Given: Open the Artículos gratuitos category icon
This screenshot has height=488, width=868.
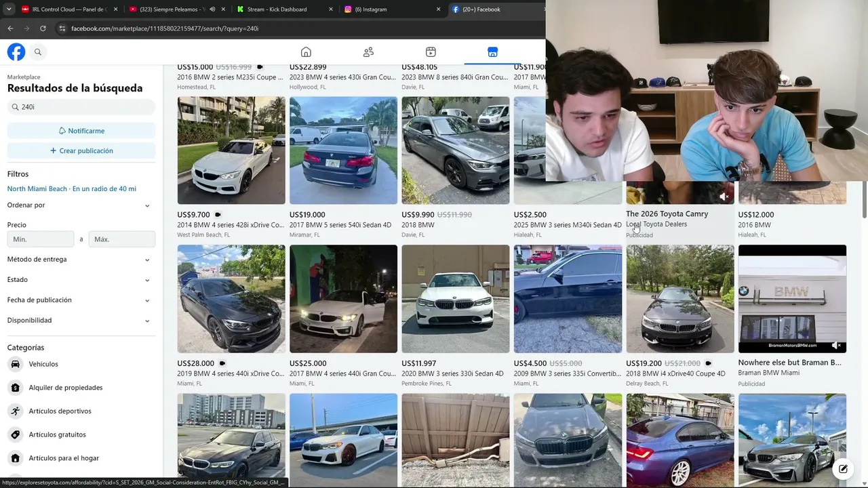Looking at the screenshot, I should click(x=16, y=434).
